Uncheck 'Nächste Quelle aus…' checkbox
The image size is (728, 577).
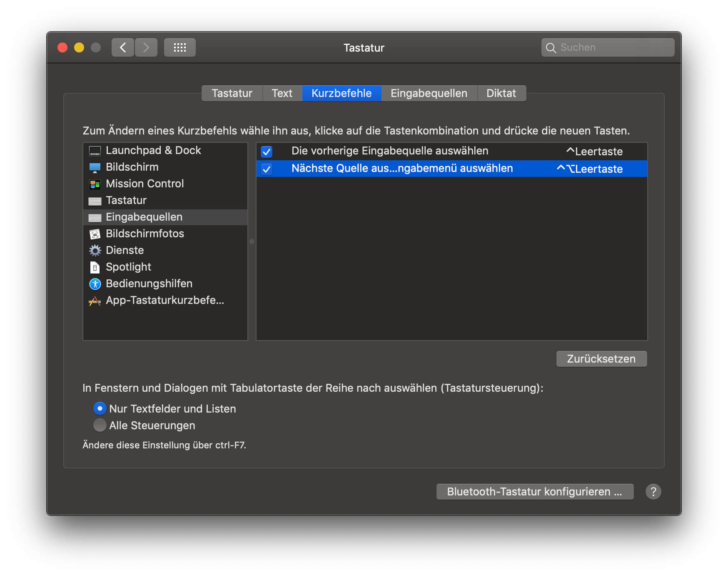coord(267,169)
